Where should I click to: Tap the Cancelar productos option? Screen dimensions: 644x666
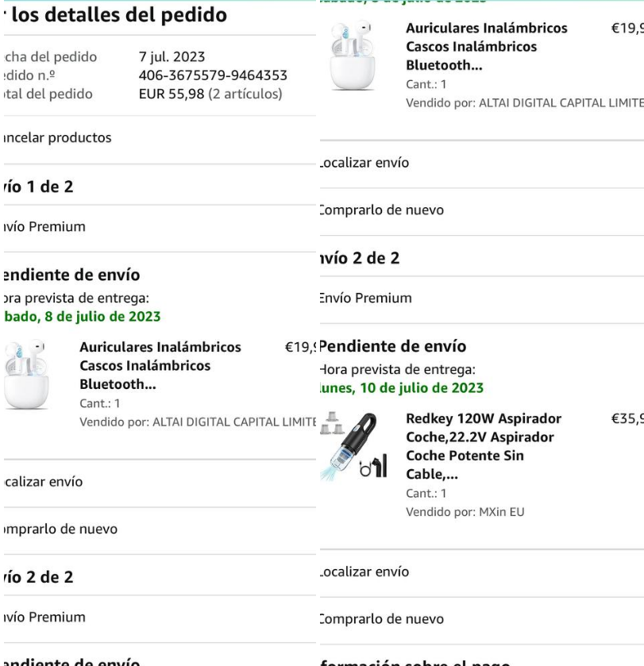click(x=57, y=137)
